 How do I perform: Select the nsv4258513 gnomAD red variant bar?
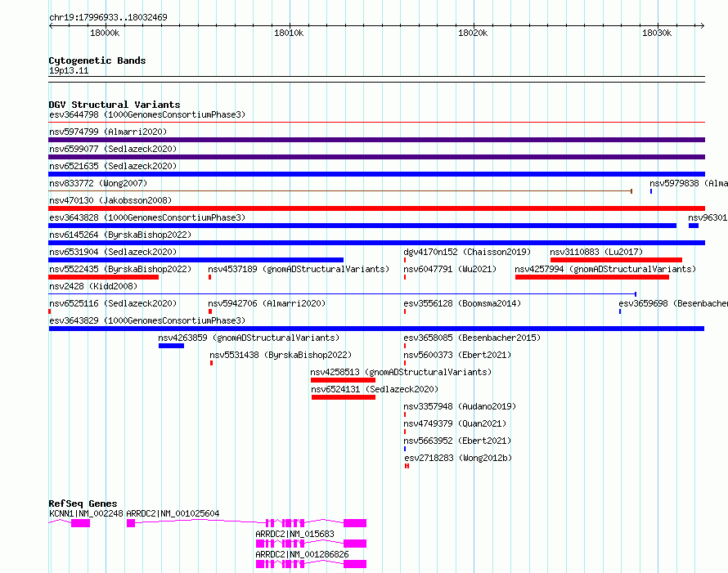[x=343, y=380]
